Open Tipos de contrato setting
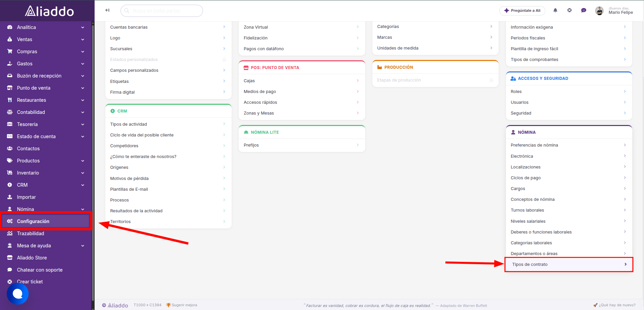Image resolution: width=644 pixels, height=310 pixels. (569, 265)
